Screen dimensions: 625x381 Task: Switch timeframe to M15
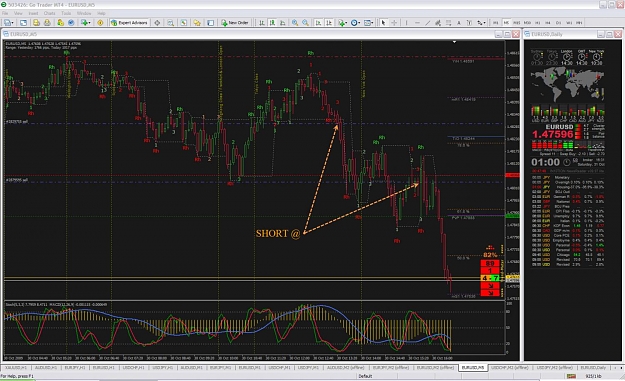point(517,23)
